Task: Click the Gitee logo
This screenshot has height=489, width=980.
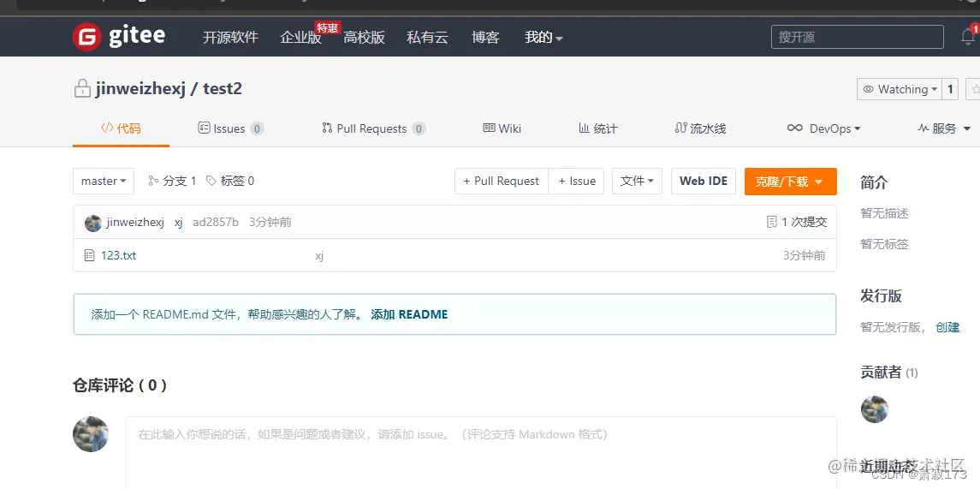Action: [x=119, y=37]
